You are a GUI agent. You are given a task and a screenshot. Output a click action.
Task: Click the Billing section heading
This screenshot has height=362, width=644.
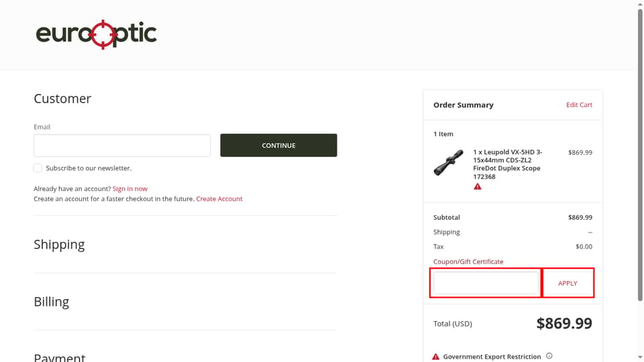coord(52,302)
